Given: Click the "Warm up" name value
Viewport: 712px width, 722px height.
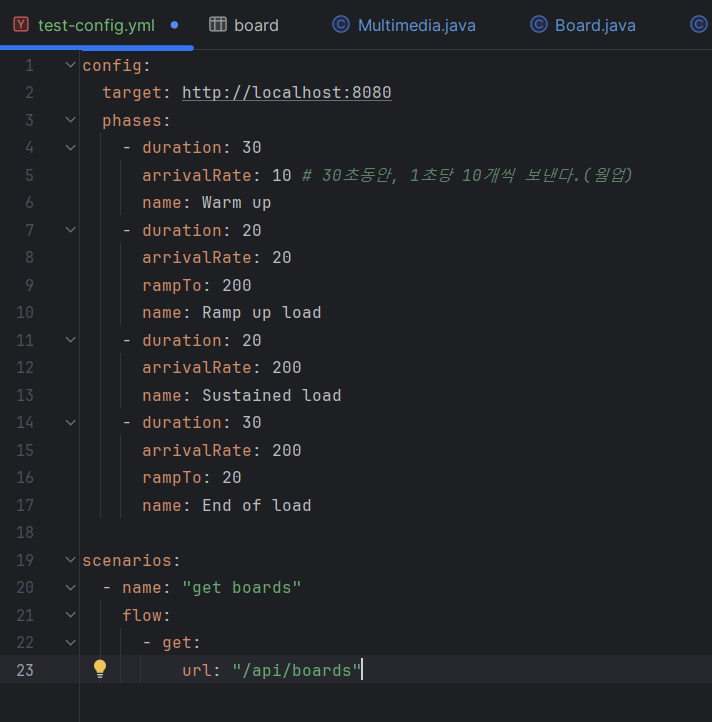Looking at the screenshot, I should click(237, 203).
